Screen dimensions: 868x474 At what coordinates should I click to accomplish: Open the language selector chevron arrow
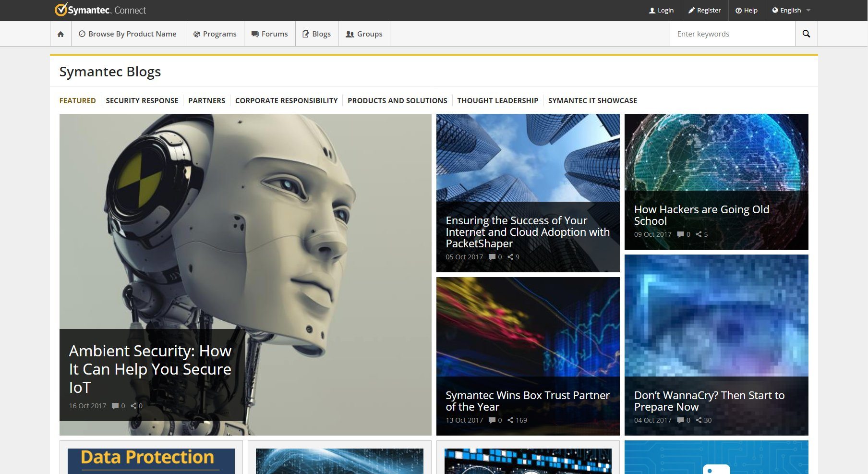coord(808,10)
